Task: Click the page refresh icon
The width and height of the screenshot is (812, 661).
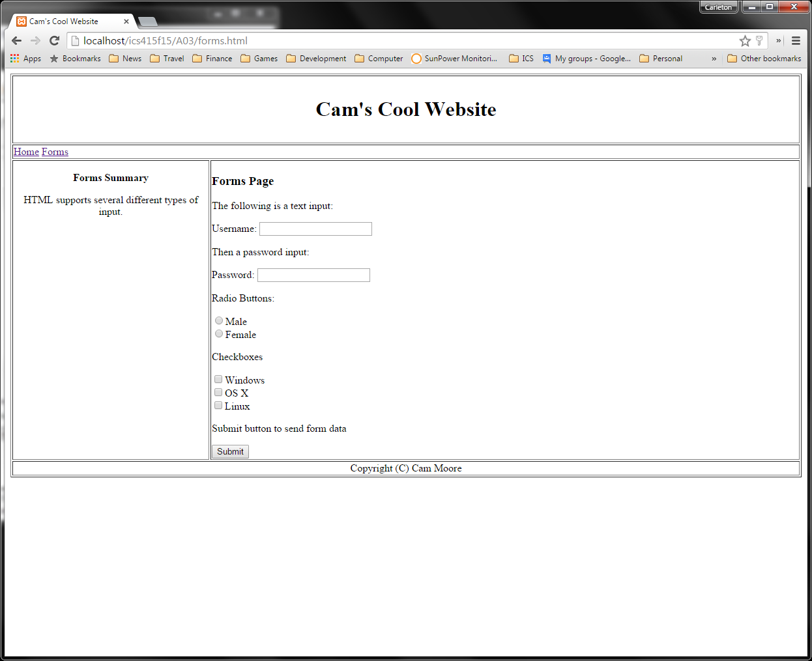Action: click(54, 40)
